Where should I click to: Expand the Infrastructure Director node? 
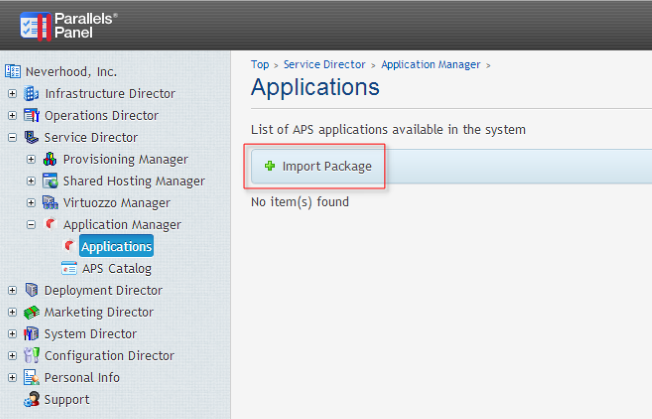pos(12,94)
